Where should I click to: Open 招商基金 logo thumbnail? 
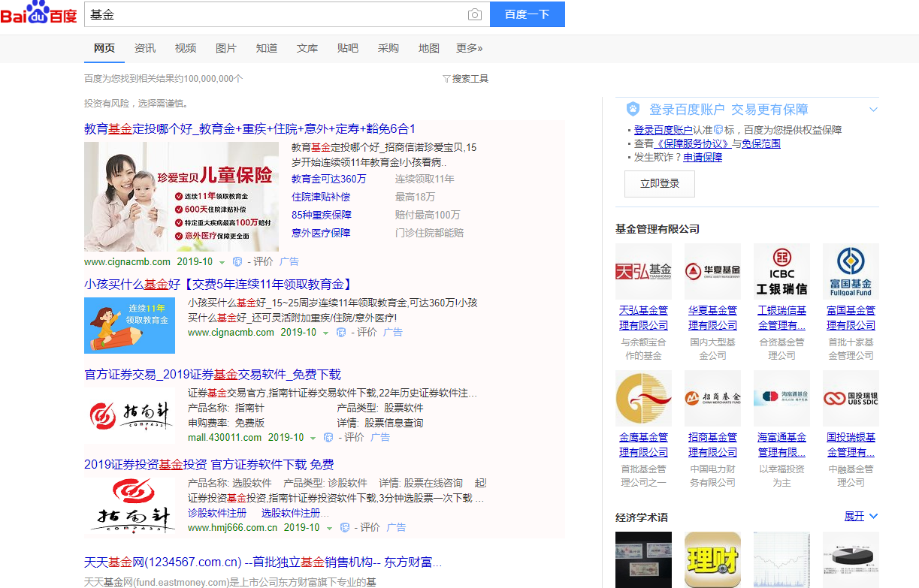point(712,398)
